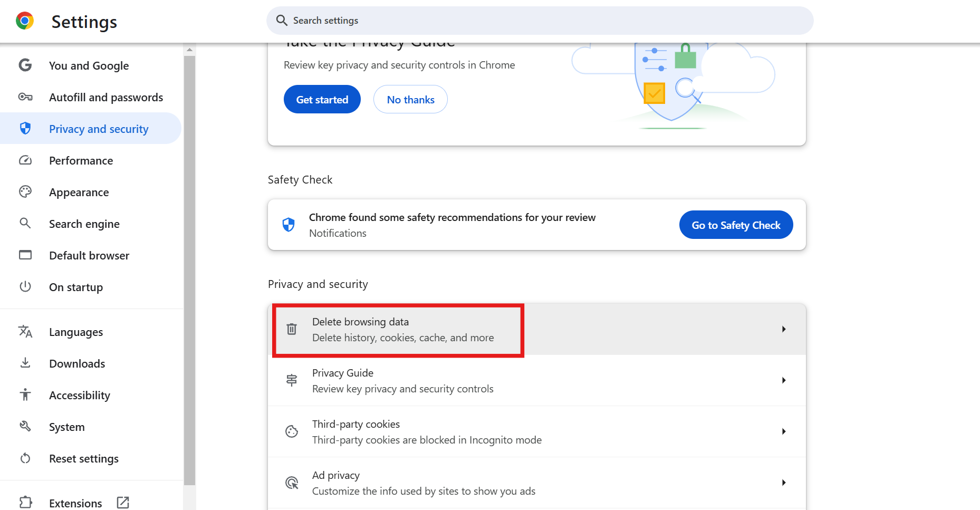Click the Accessibility figure icon in sidebar
The image size is (980, 510).
coord(25,394)
